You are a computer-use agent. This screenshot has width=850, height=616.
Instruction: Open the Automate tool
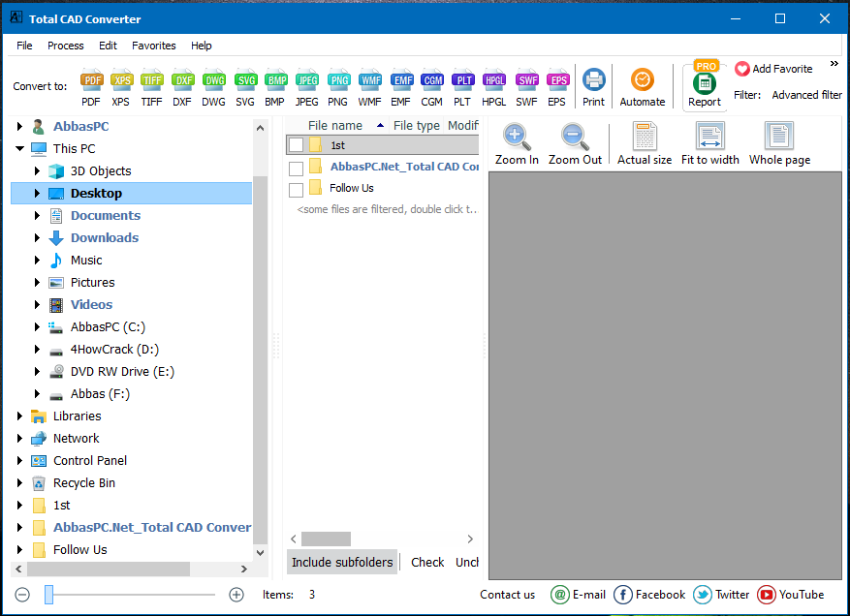click(643, 86)
